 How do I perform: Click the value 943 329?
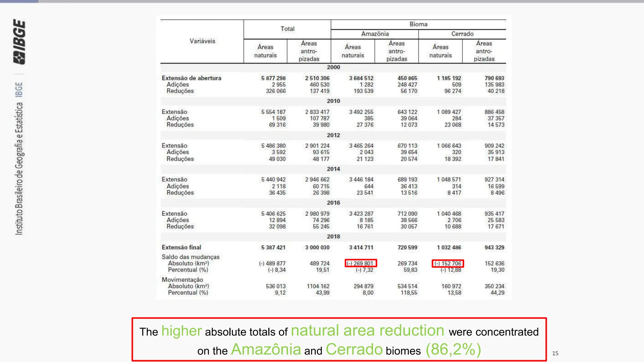[x=494, y=248]
